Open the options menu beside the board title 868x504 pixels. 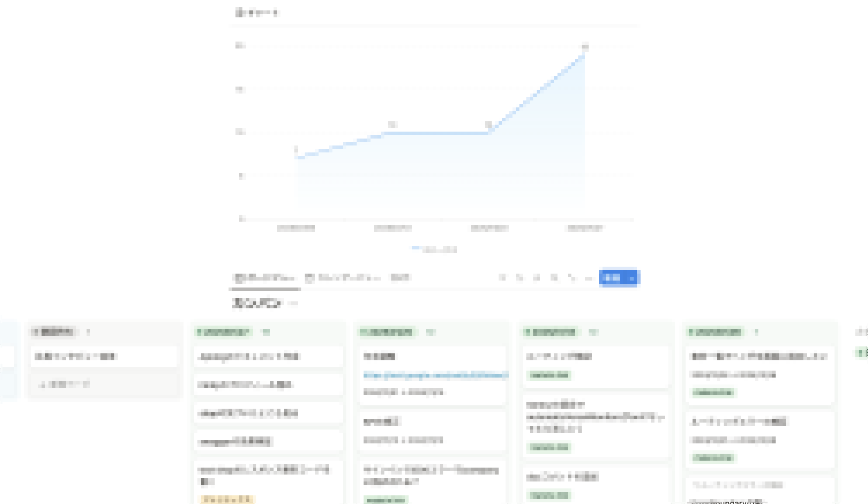[293, 303]
